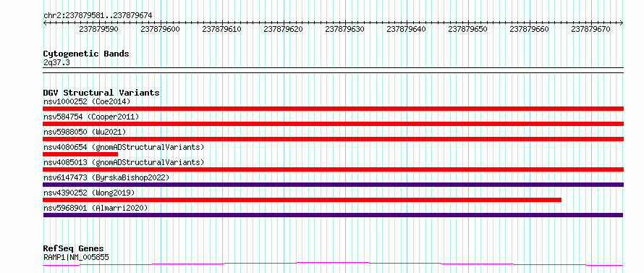Click the red bar for nsv4085013
The height and width of the screenshot is (273, 644).
[x=333, y=169]
